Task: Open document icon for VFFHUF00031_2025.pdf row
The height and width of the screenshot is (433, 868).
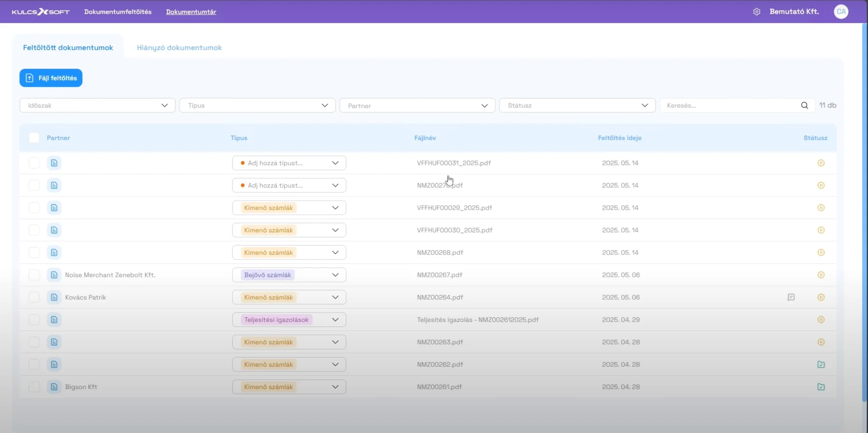Action: point(54,163)
